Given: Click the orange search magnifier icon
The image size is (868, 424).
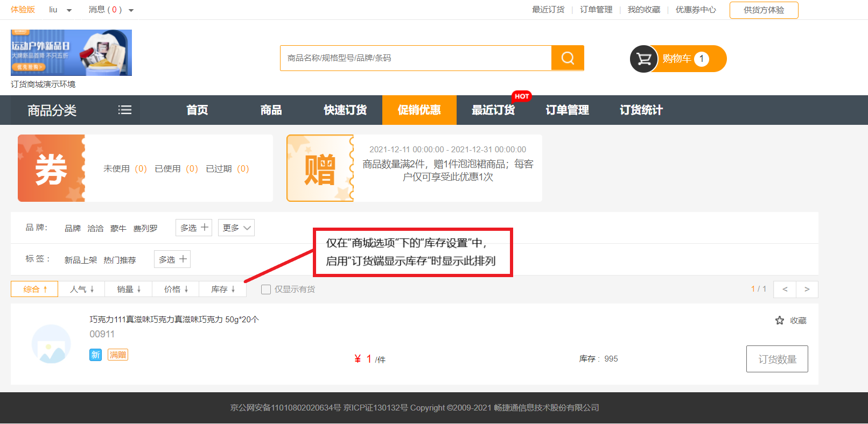Looking at the screenshot, I should (x=568, y=58).
